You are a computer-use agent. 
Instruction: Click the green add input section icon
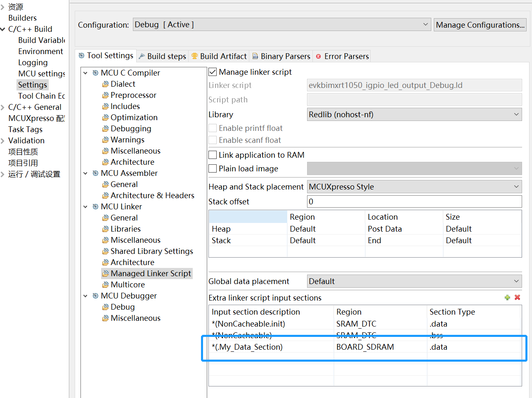tap(507, 298)
